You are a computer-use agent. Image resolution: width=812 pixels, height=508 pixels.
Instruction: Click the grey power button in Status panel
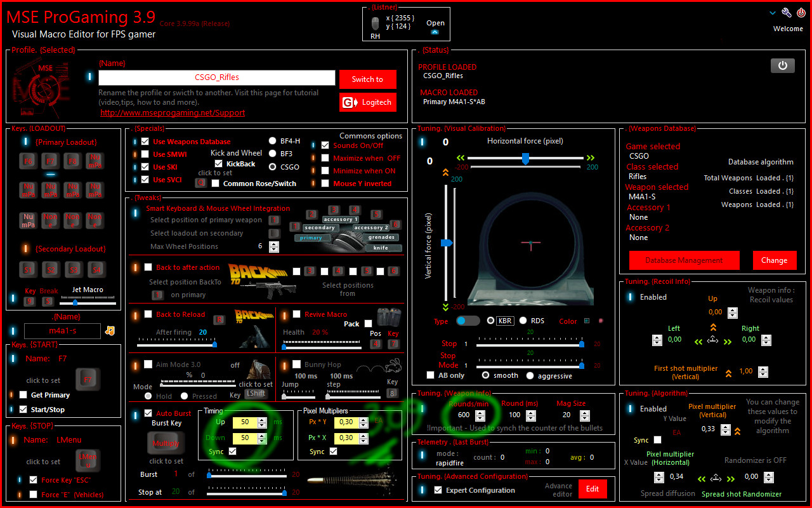pos(783,65)
